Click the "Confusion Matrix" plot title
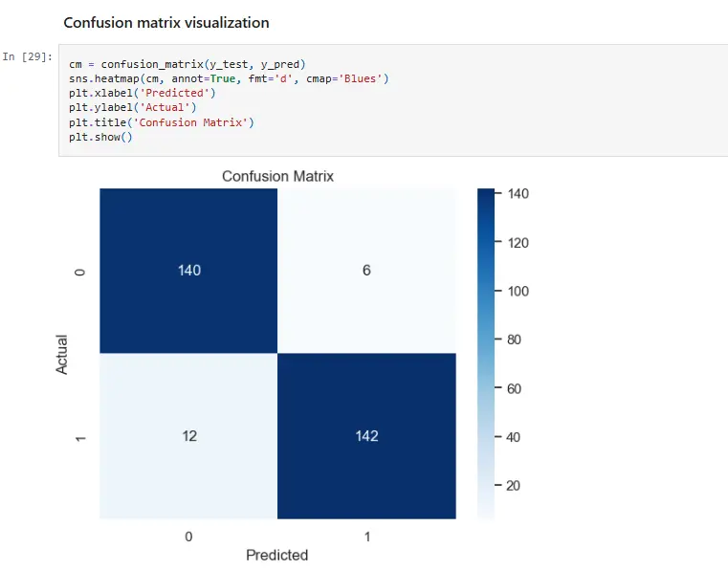 tap(277, 177)
